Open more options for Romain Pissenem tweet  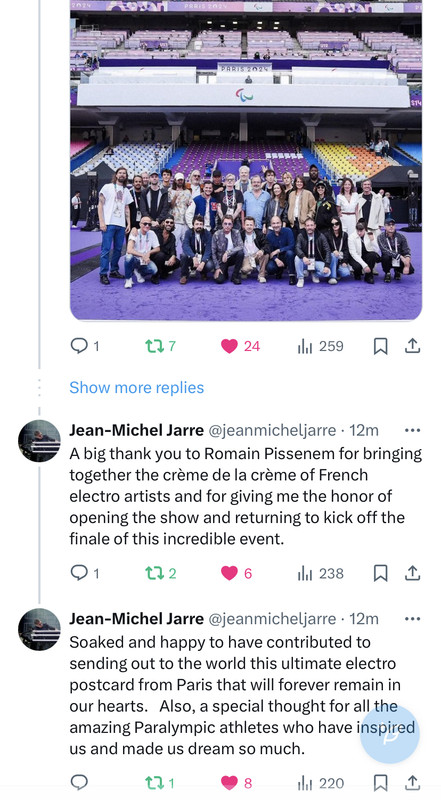pyautogui.click(x=412, y=430)
